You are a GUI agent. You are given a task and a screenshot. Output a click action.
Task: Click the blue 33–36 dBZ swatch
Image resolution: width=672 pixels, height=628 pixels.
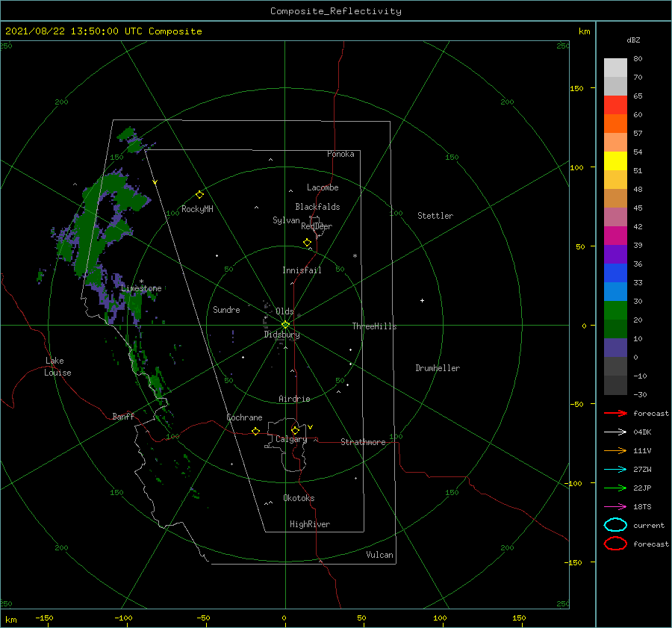[615, 273]
